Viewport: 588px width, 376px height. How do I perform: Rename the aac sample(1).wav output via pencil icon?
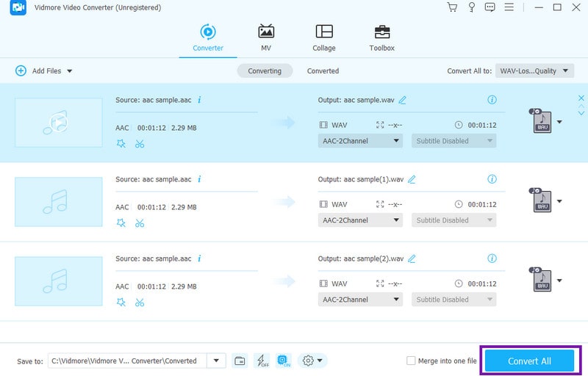click(412, 179)
